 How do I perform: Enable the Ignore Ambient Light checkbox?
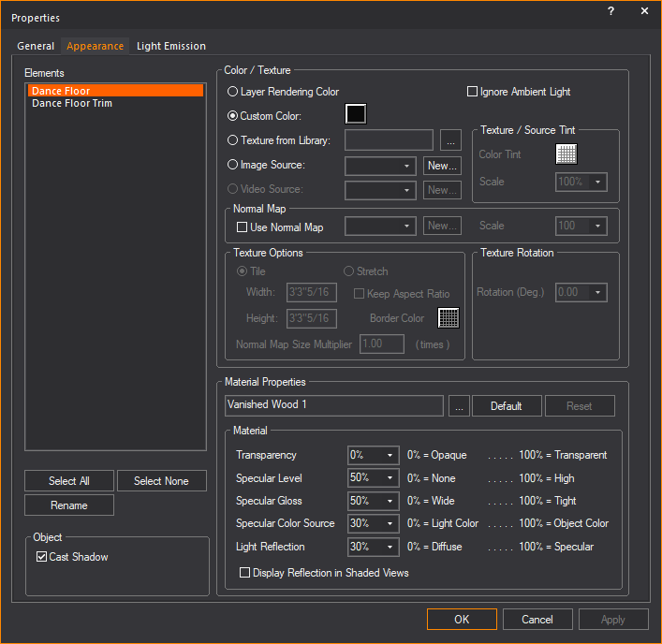pos(472,92)
